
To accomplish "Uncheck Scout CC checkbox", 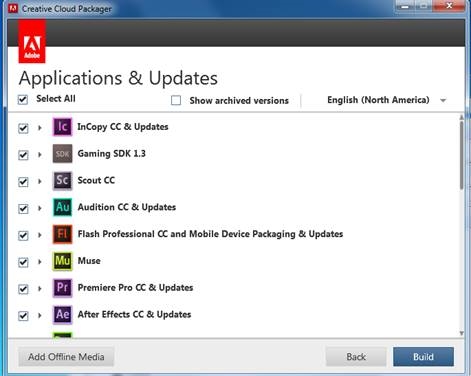I will coord(23,182).
